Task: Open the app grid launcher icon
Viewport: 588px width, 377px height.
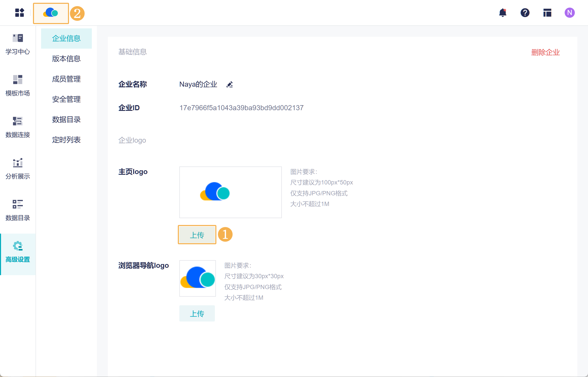Action: 20,13
